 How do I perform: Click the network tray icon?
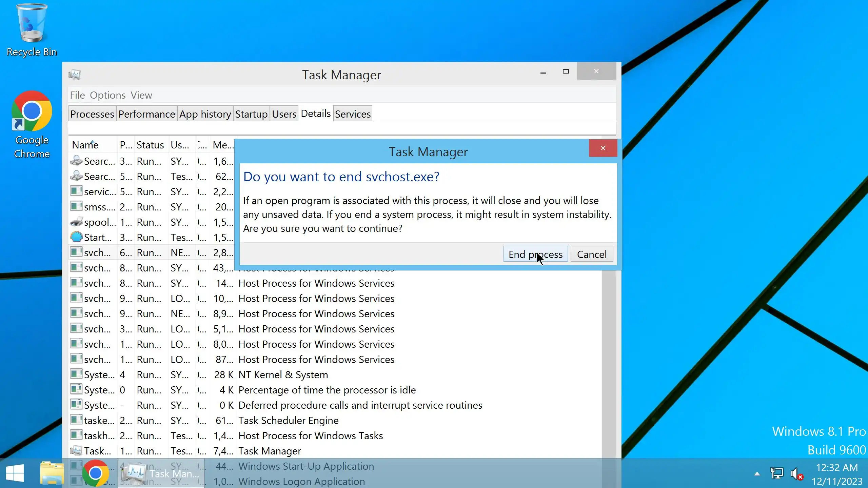[777, 473]
